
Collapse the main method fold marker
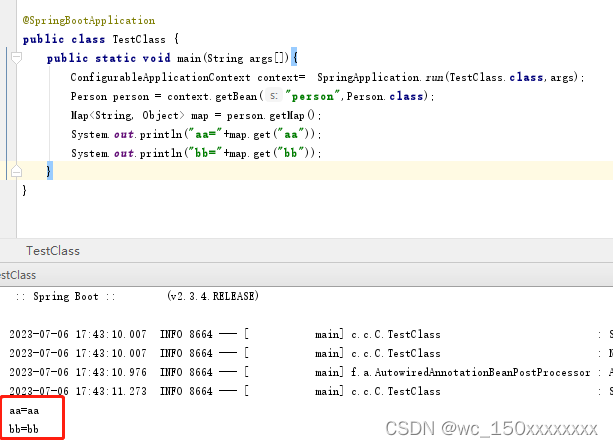pos(16,58)
